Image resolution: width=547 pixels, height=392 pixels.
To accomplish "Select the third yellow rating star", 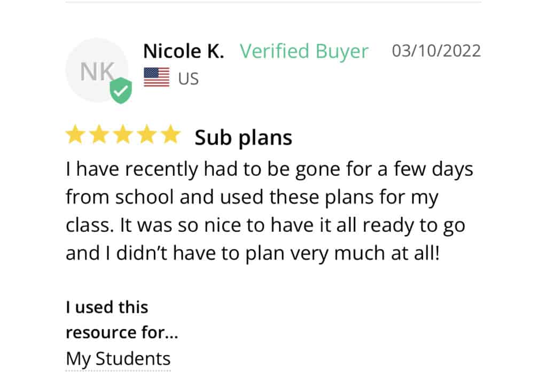I will 123,134.
